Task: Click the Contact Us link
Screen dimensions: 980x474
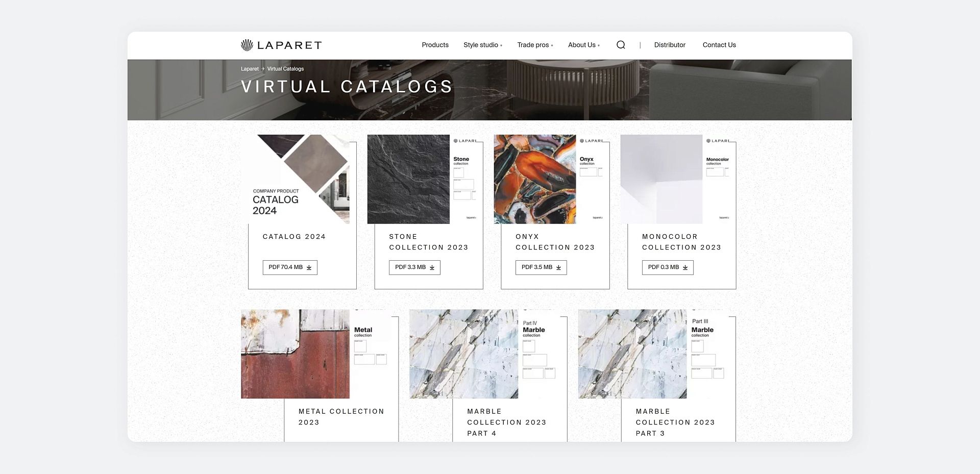Action: pos(719,45)
